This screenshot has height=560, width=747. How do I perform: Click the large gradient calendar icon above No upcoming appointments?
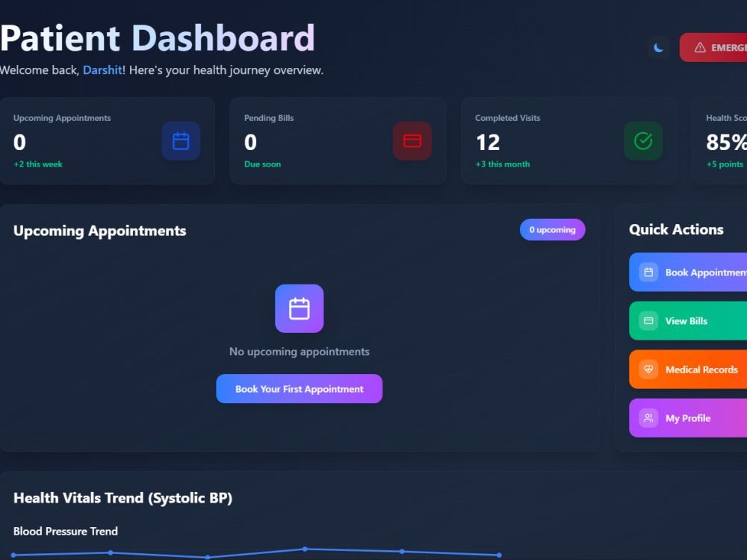pos(300,308)
